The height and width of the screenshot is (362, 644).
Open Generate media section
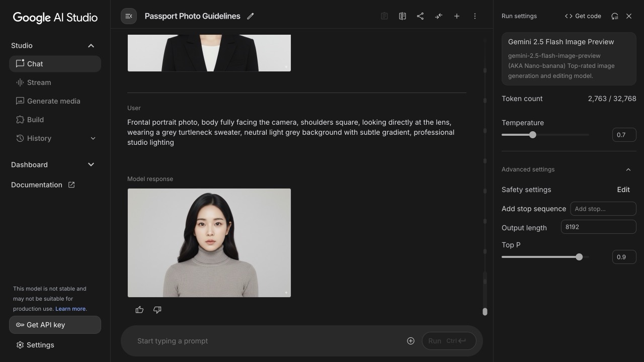coord(55,101)
